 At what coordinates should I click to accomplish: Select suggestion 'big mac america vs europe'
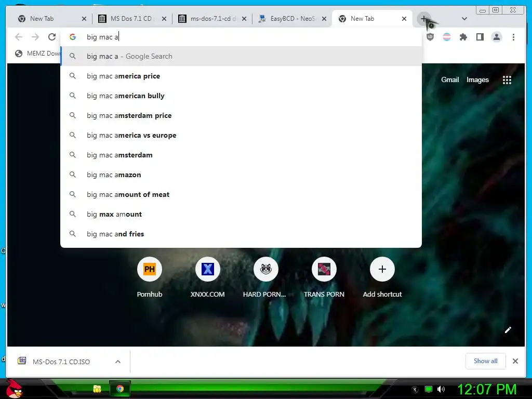point(241,135)
